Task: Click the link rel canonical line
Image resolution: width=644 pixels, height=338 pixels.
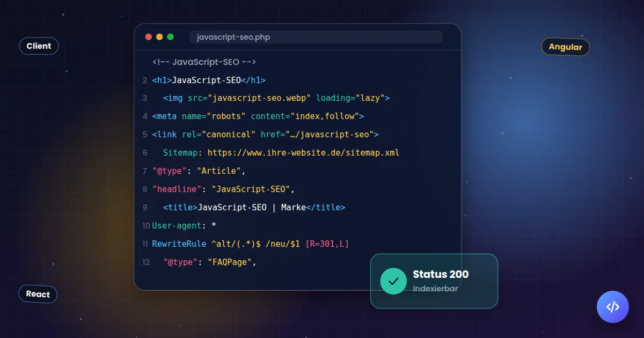Action: click(266, 135)
